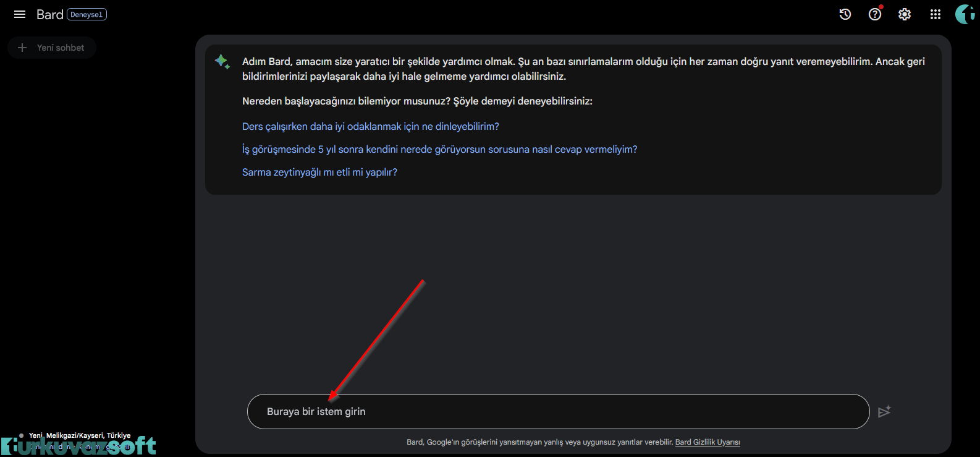Viewport: 980px width, 457px height.
Task: Click the Bard logo text
Action: (49, 14)
